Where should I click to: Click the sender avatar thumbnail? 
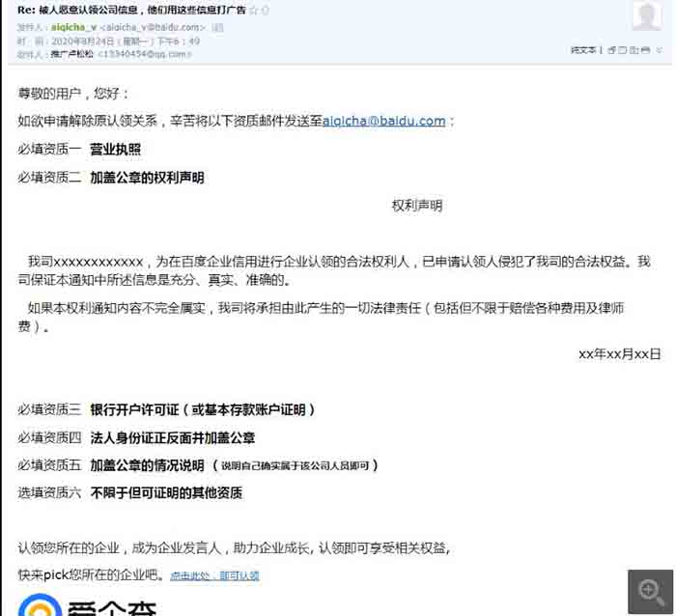pyautogui.click(x=648, y=14)
